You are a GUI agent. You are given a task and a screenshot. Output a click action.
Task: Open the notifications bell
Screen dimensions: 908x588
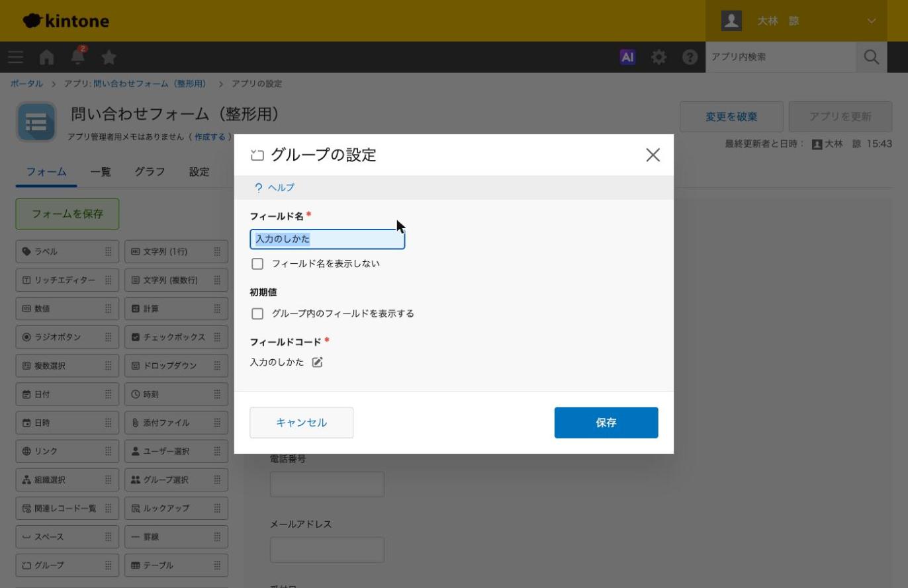point(77,56)
